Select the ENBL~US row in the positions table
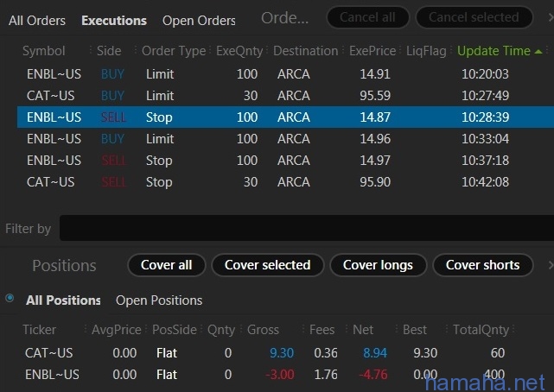The height and width of the screenshot is (392, 554). tap(276, 375)
